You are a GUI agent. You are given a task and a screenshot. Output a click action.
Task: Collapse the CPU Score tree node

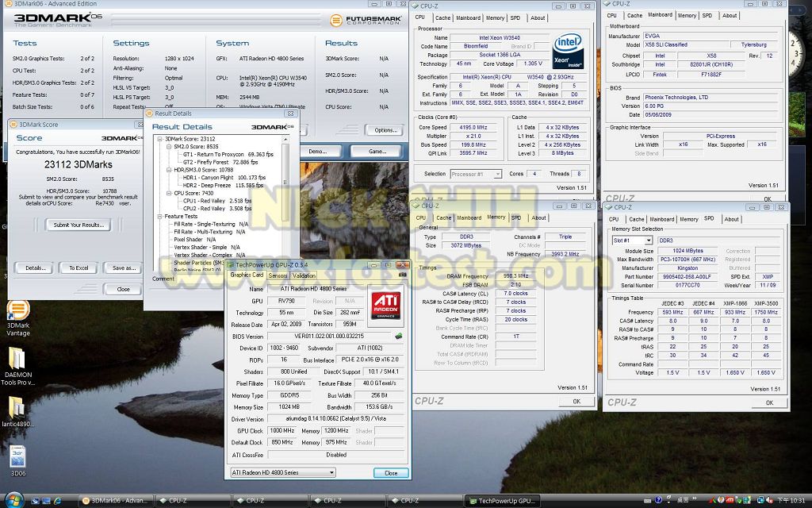[169, 193]
